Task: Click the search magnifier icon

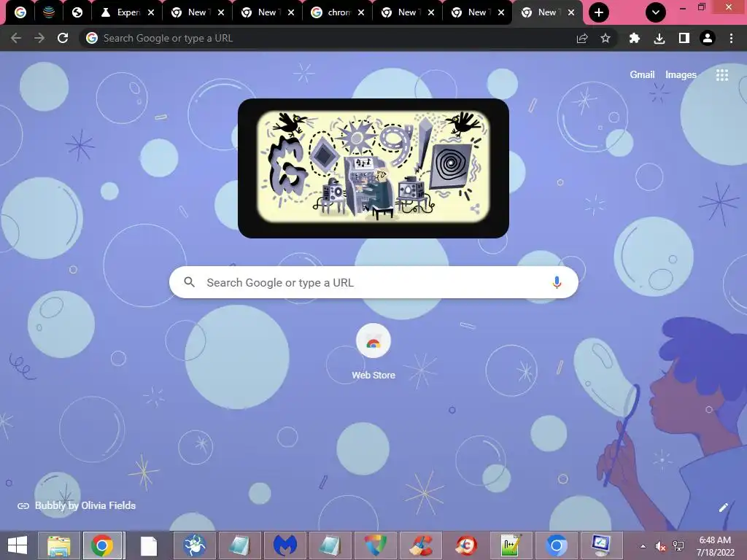Action: (x=189, y=282)
